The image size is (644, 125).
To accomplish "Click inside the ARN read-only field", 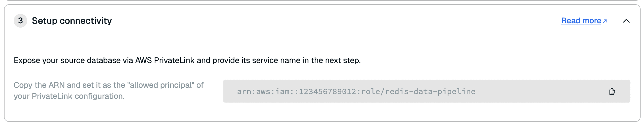I will [x=540, y=91].
